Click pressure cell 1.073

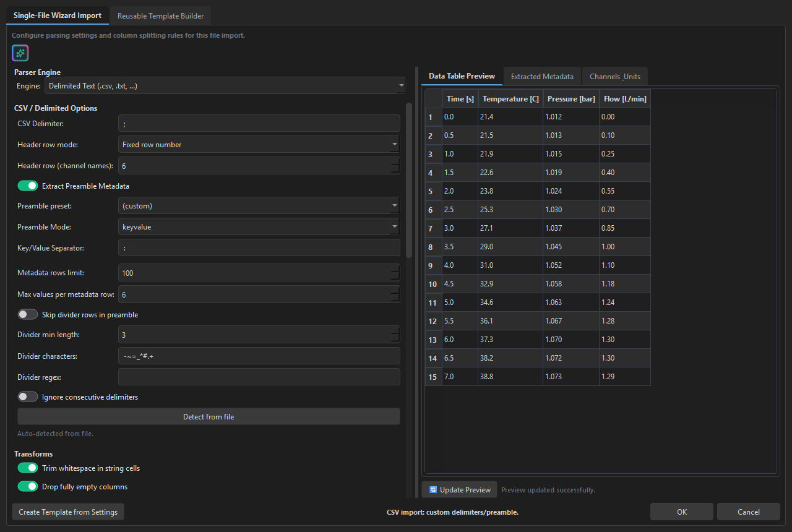coord(571,377)
